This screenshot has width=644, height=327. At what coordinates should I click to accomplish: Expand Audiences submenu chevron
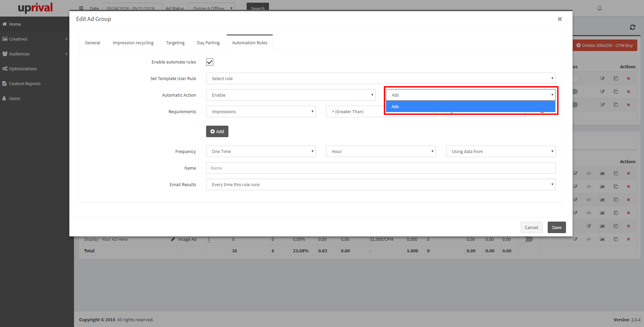[x=67, y=54]
